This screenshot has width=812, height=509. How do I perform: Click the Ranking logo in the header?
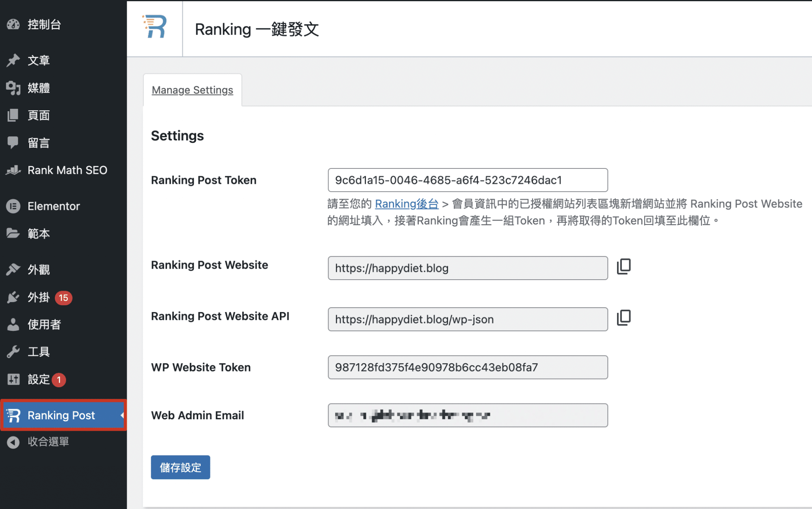tap(155, 27)
